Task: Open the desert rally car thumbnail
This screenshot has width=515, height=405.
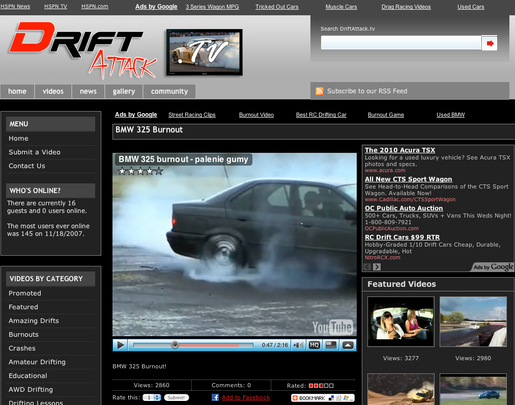Action: (x=401, y=389)
